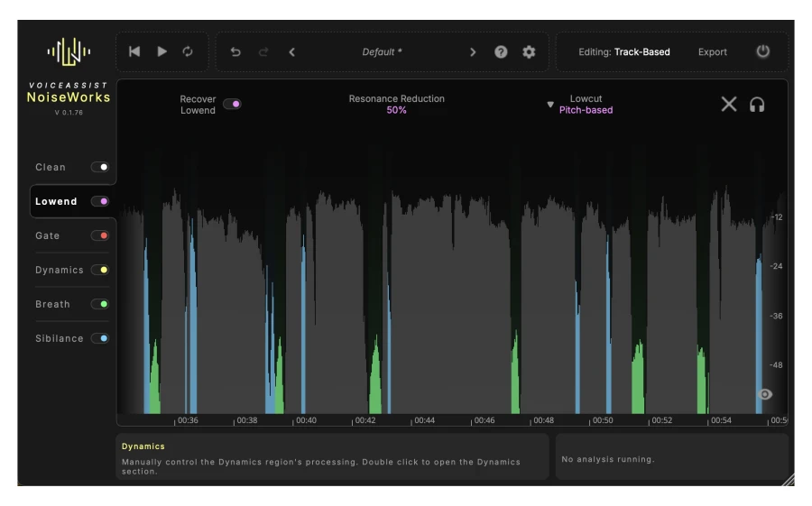
Task: Go to the previous preset
Action: (x=292, y=51)
